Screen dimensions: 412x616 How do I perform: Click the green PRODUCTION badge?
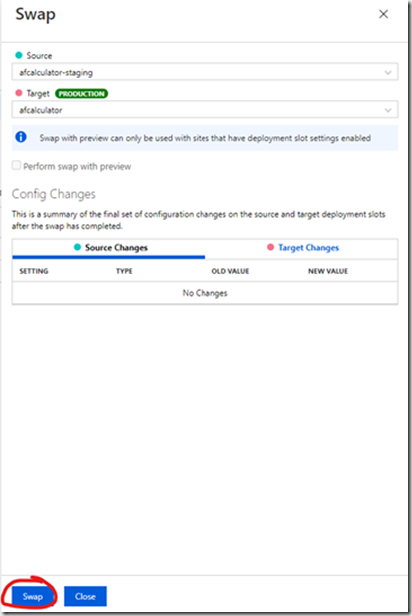pos(81,94)
